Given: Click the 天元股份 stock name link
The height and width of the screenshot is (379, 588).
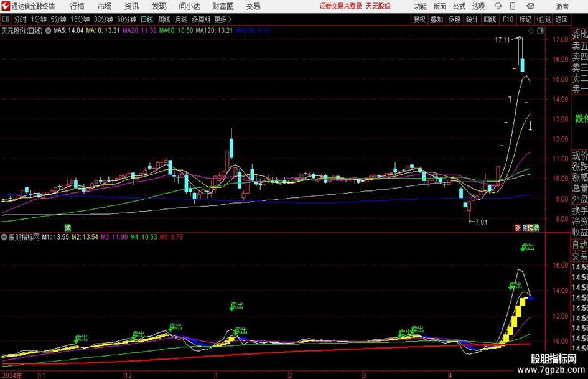Looking at the screenshot, I should pos(378,6).
